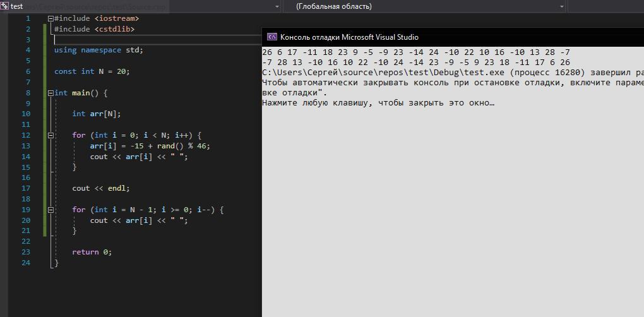Click the 'int arr[N];' declaration
Image resolution: width=644 pixels, height=317 pixels.
[97, 114]
